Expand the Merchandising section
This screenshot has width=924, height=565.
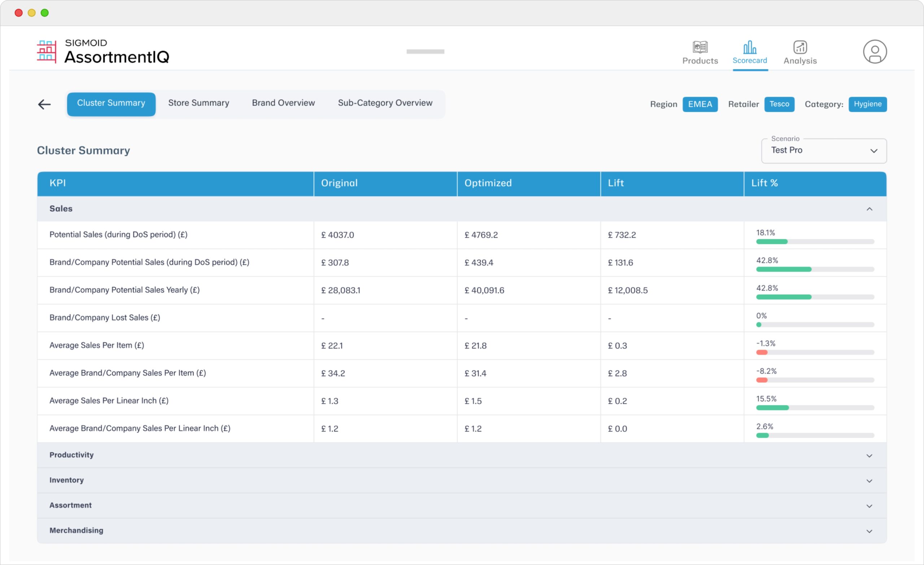coord(869,531)
